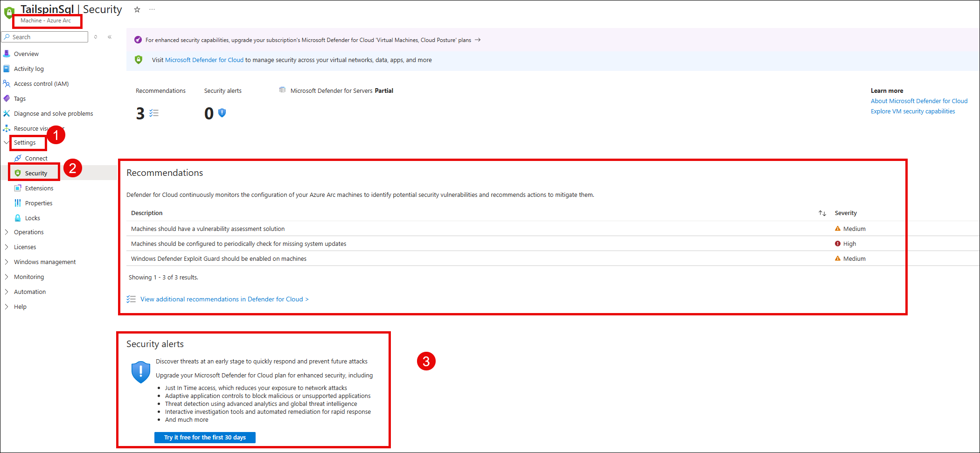This screenshot has width=980, height=453.
Task: Open View additional recommendations in Defender for Cloud
Action: click(224, 299)
